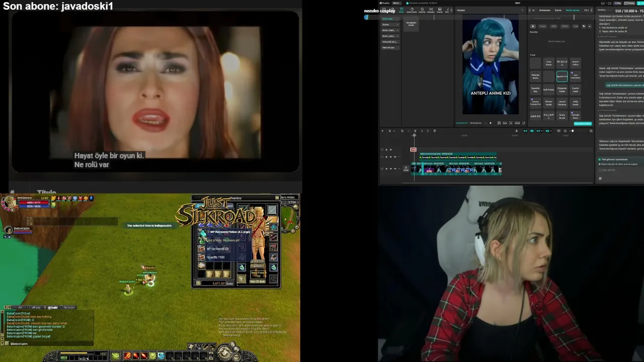Zoom out the timeline with the minus icon
The width and height of the screenshot is (644, 362).
click(565, 131)
